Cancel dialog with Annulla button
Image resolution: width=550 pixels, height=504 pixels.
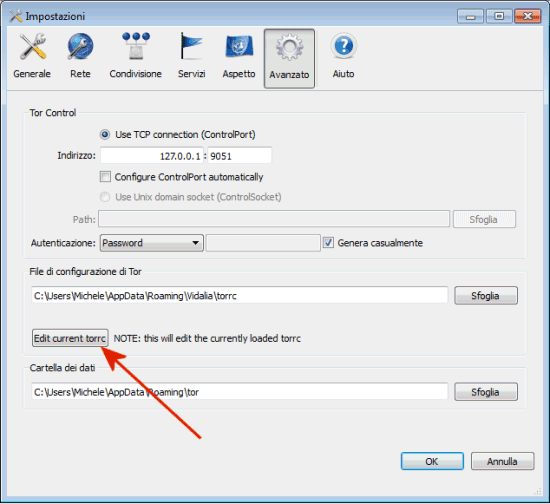502,461
